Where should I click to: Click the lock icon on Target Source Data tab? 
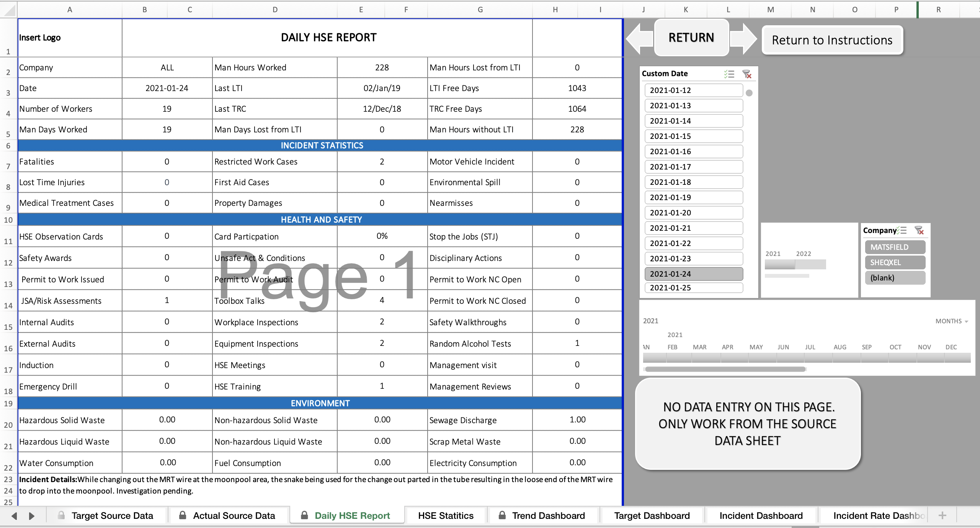61,515
